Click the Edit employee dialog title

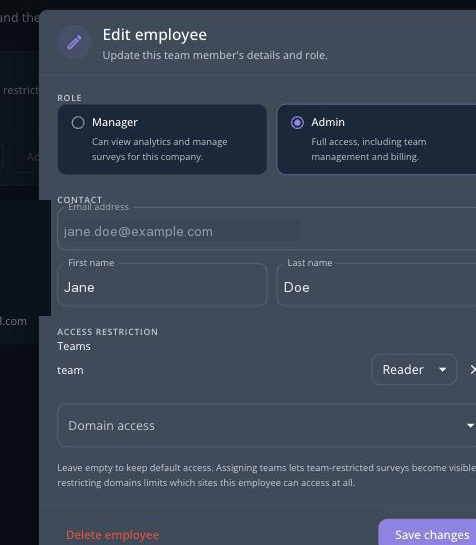155,35
